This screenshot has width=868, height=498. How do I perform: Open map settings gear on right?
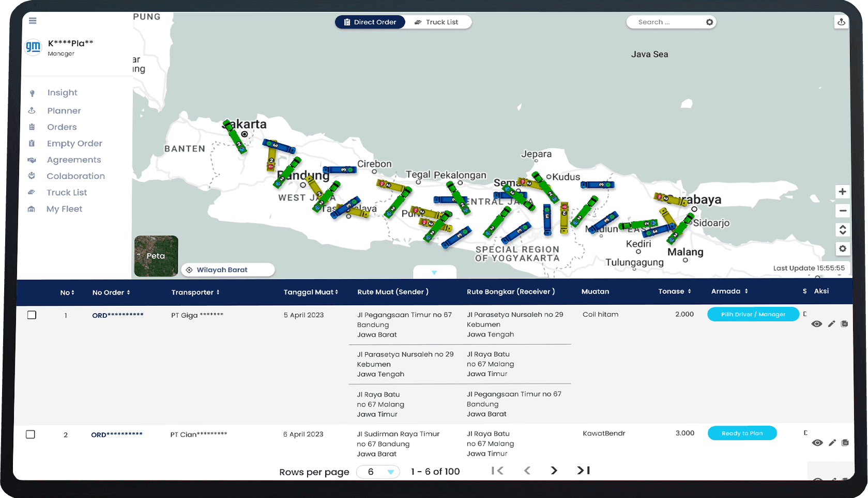point(843,249)
